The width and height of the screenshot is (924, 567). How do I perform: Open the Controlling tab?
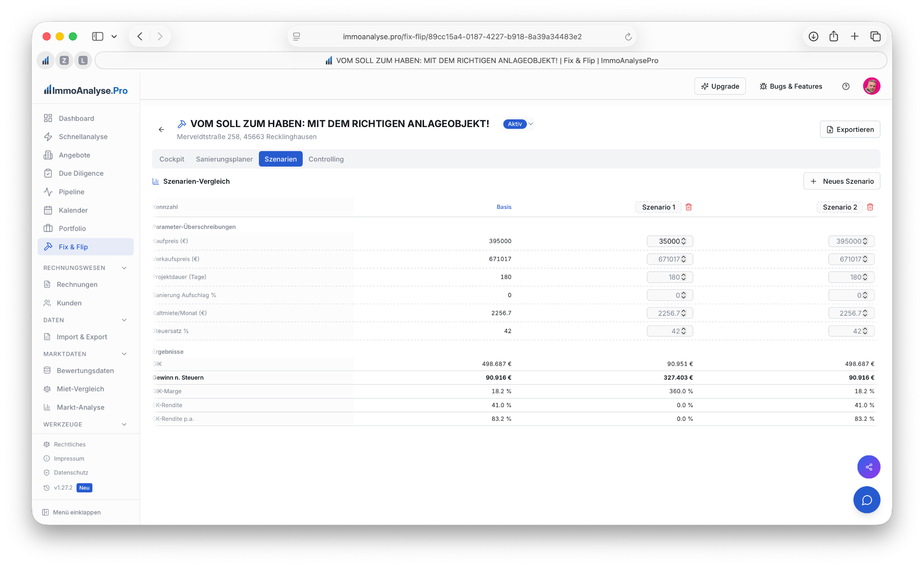click(326, 159)
